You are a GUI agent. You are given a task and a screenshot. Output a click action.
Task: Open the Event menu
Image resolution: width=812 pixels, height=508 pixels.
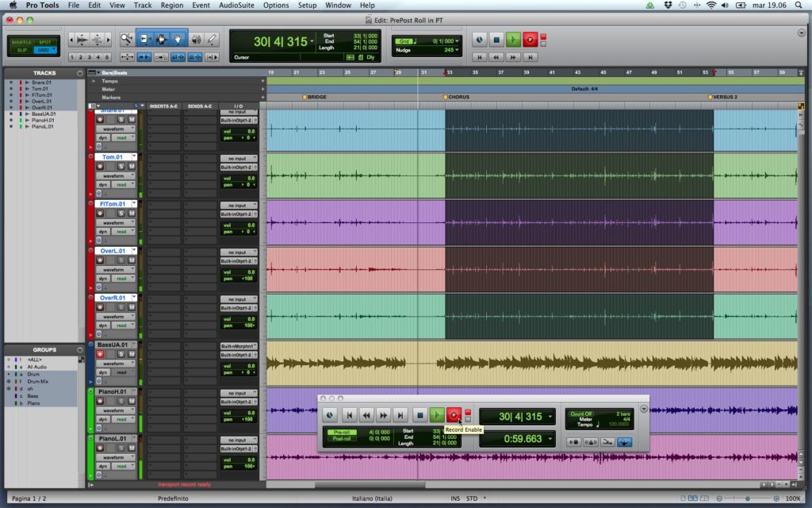point(201,6)
